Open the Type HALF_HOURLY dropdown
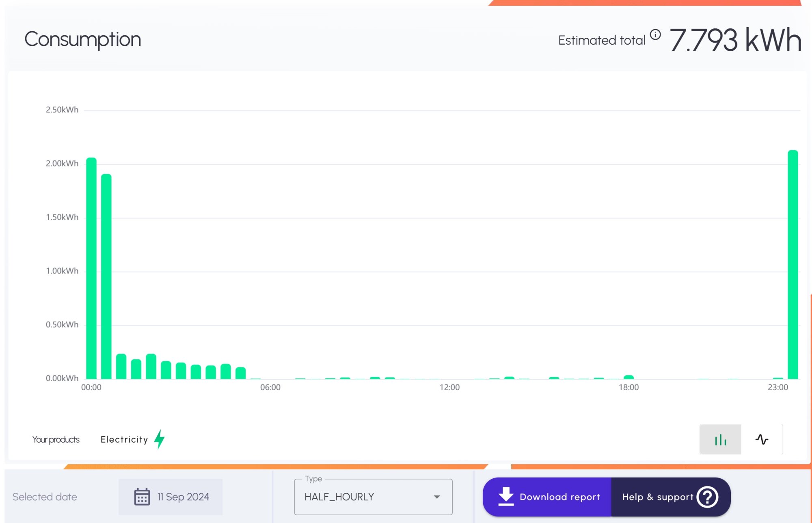Viewport: 812px width, 523px height. 373,497
